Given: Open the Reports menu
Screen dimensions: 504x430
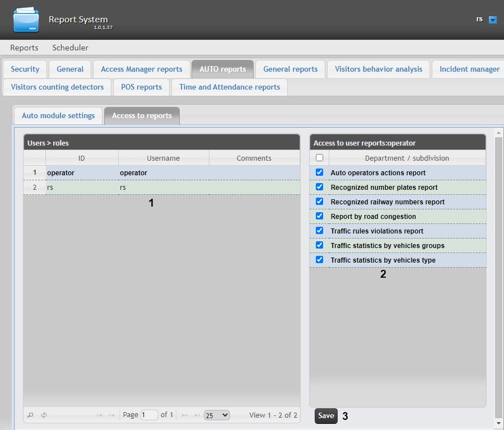Looking at the screenshot, I should coord(24,48).
